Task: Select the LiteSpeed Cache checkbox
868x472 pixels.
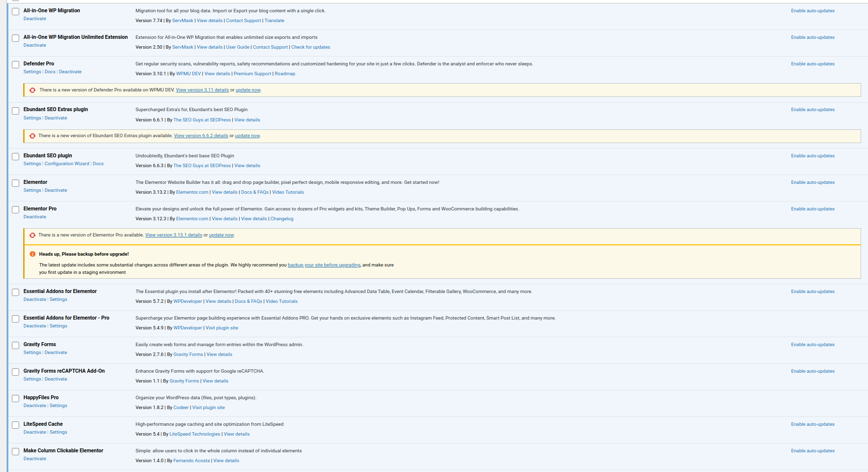Action: coord(16,425)
